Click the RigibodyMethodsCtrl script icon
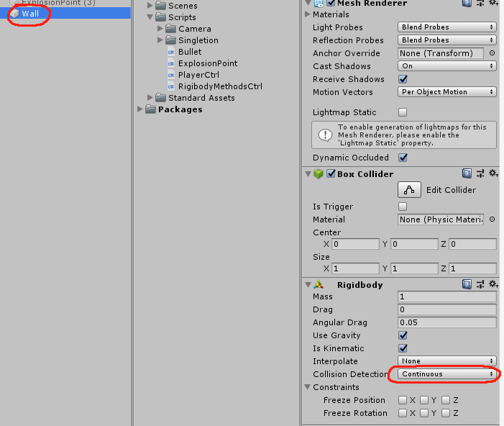 pos(171,86)
